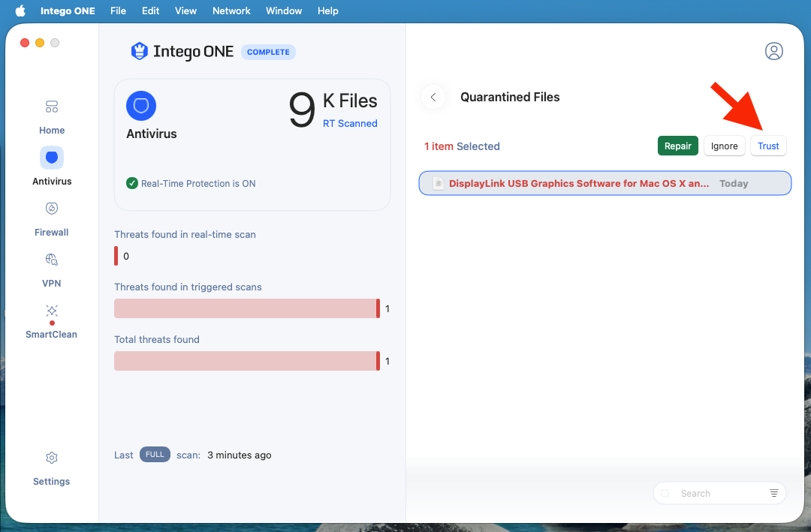
Task: Open the Settings gear icon
Action: pyautogui.click(x=52, y=458)
